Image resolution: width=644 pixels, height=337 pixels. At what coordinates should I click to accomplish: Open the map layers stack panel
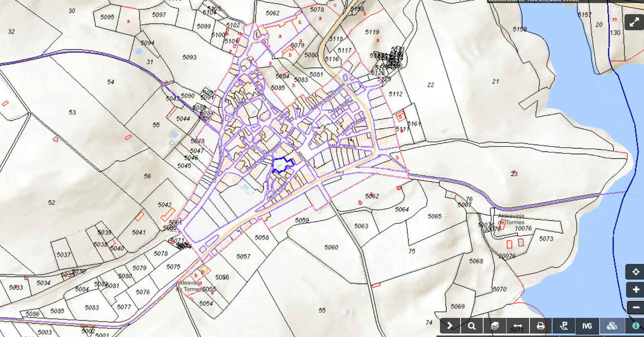[495, 326]
